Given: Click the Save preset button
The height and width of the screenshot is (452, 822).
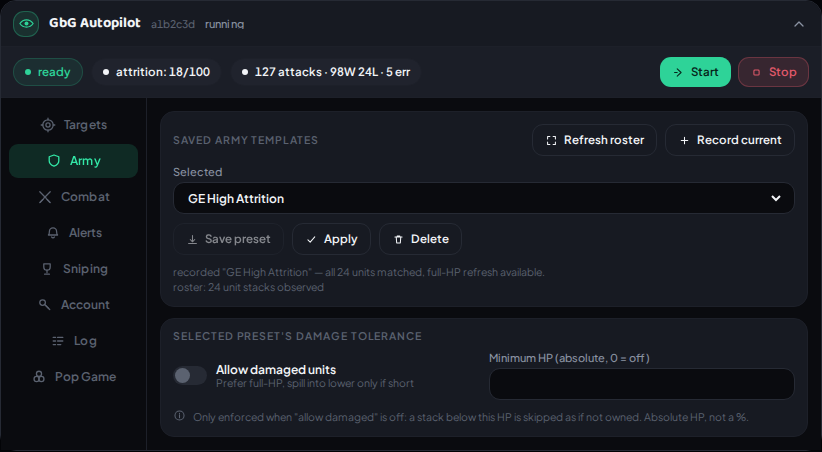Looking at the screenshot, I should coord(229,239).
